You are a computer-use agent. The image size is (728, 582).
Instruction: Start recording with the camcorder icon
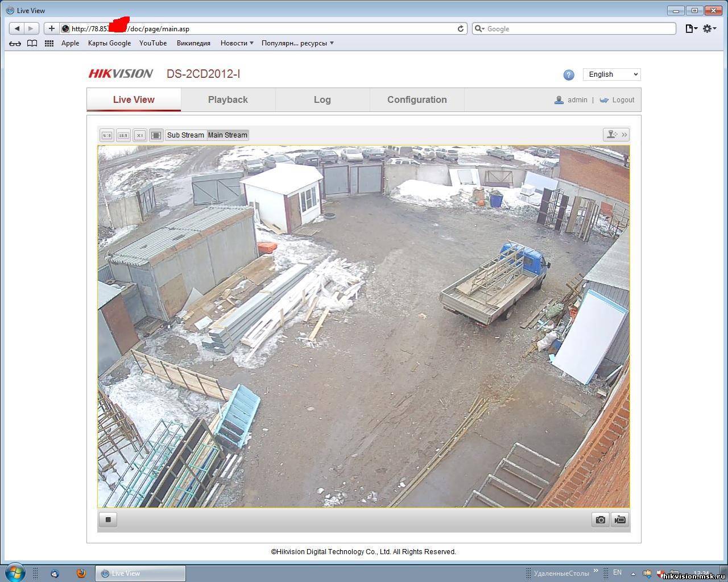point(620,519)
